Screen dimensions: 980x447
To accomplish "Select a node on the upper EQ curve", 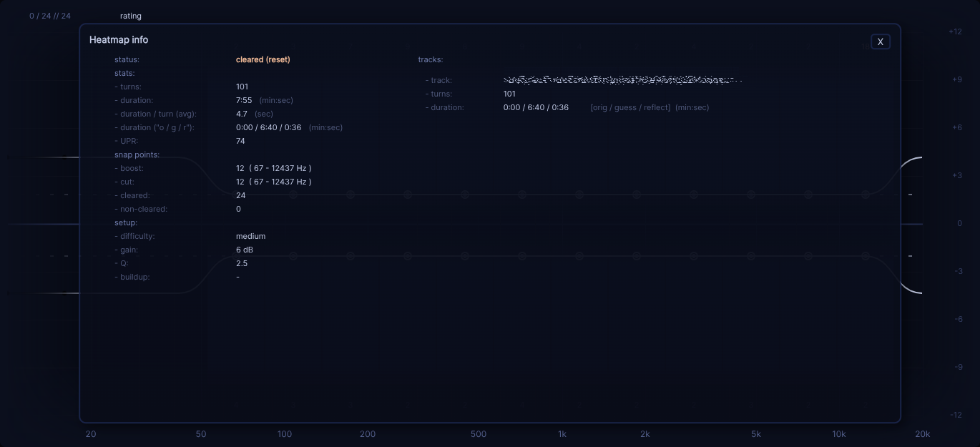I will point(750,194).
